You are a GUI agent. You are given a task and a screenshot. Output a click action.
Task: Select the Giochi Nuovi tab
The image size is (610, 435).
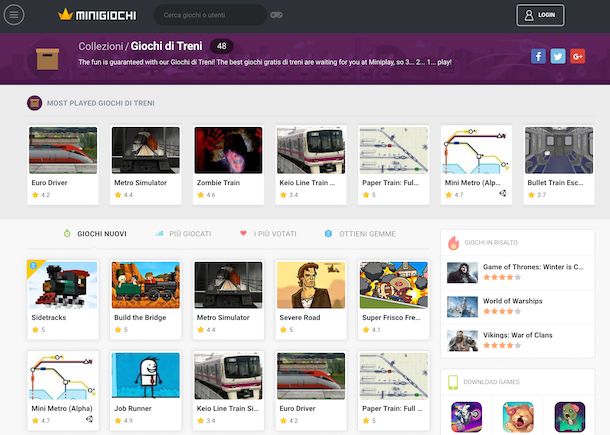click(x=95, y=234)
